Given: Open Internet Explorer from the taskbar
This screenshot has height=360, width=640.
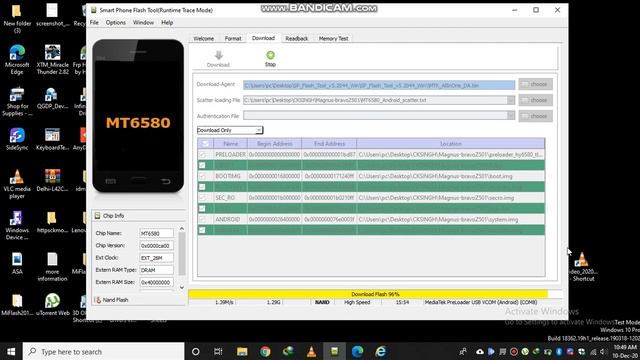Looking at the screenshot, I should pos(380,351).
